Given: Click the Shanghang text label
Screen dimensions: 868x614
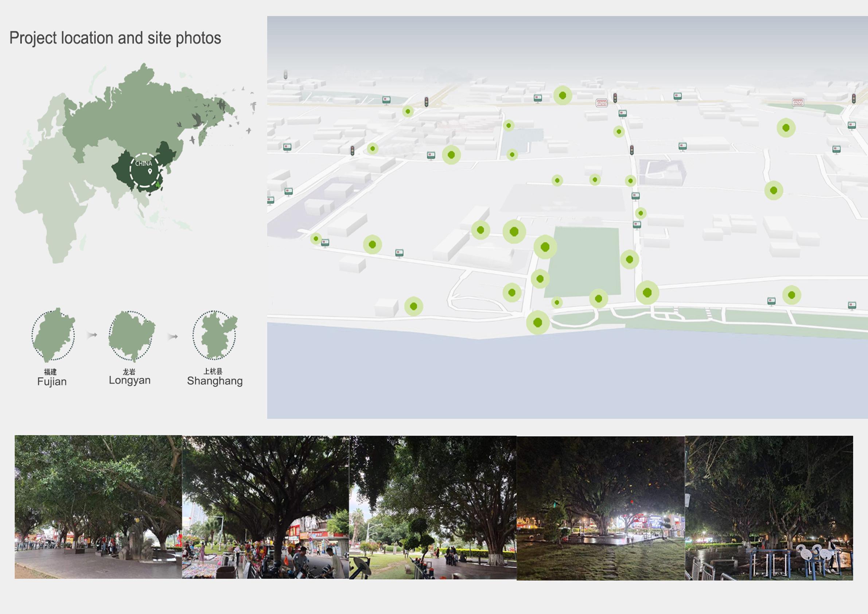Looking at the screenshot, I should coord(215,381).
